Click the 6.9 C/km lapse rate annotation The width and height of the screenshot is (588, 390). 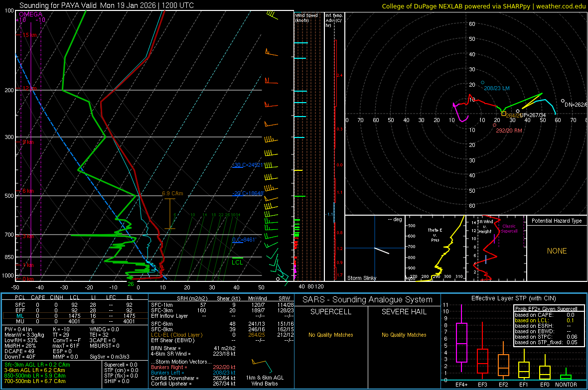click(172, 193)
